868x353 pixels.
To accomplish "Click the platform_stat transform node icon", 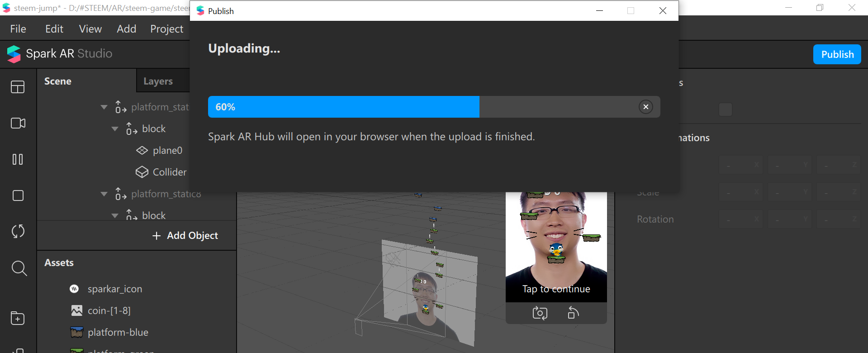I will click(x=120, y=107).
